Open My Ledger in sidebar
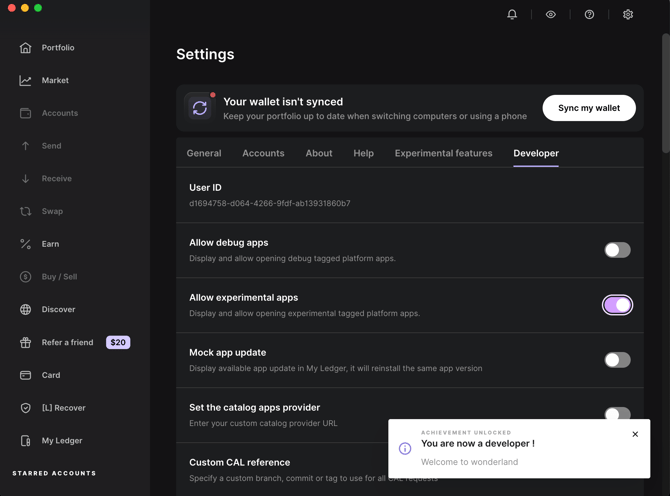This screenshot has height=496, width=670. pyautogui.click(x=62, y=440)
